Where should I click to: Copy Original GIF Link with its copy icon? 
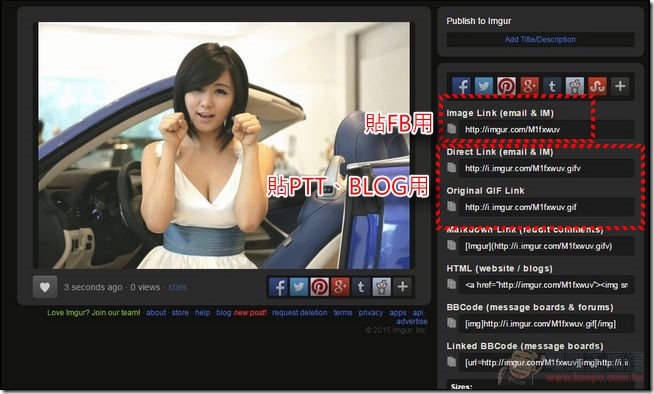[x=451, y=206]
